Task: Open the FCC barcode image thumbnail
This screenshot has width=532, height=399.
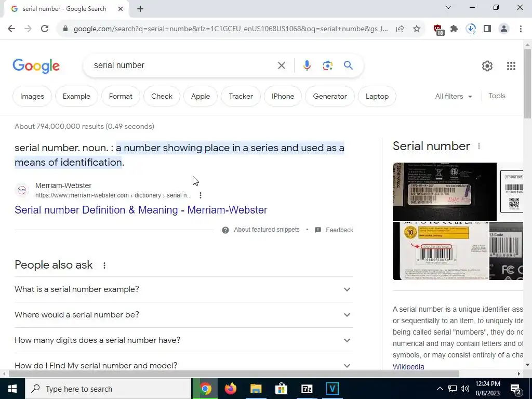Action: (506, 251)
